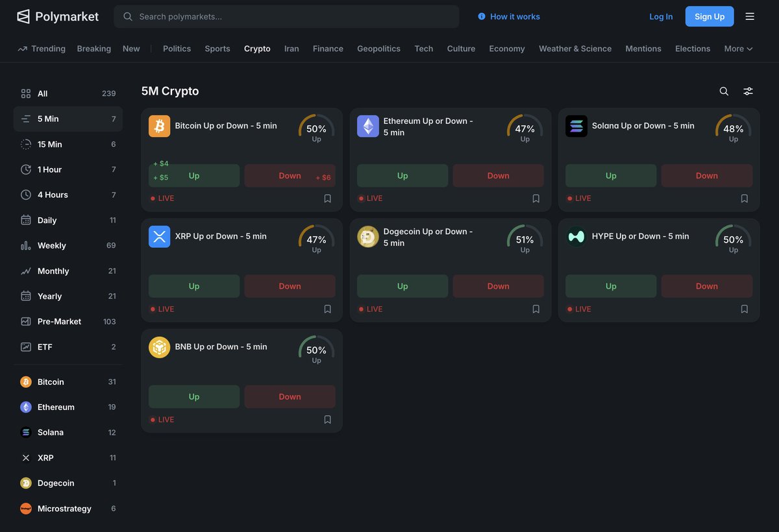Expand the More categories dropdown

click(739, 49)
